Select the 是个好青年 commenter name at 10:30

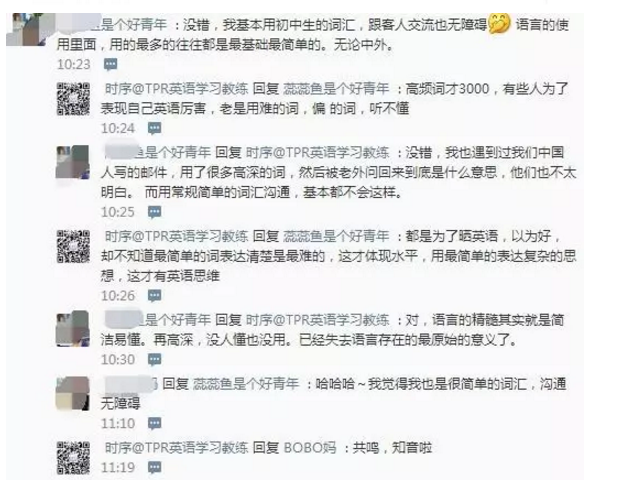coord(177,320)
